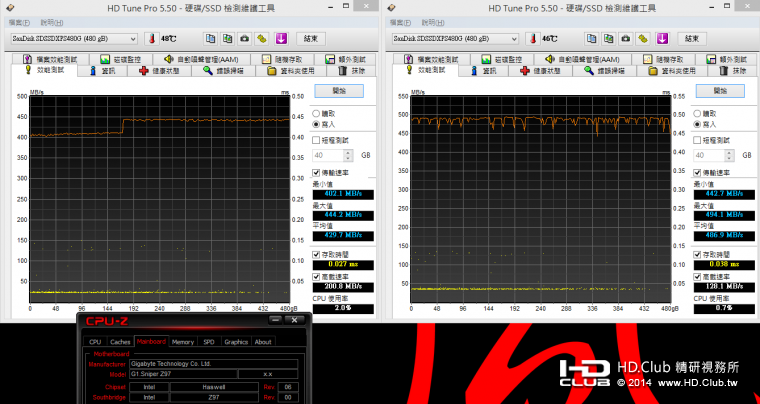This screenshot has width=760, height=404.
Task: Open options icon in left HD Tune toolbar
Action: (262, 39)
